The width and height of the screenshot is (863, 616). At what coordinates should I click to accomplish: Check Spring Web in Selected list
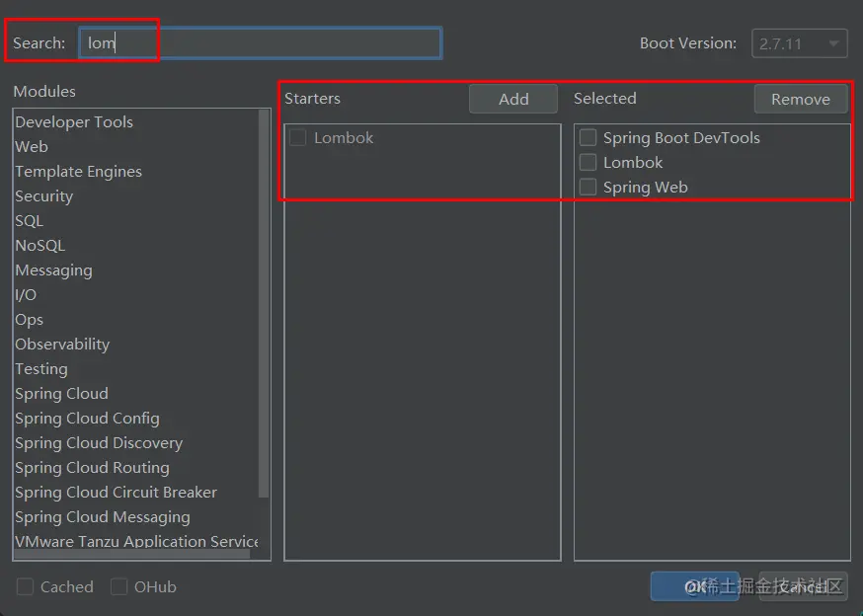click(588, 188)
